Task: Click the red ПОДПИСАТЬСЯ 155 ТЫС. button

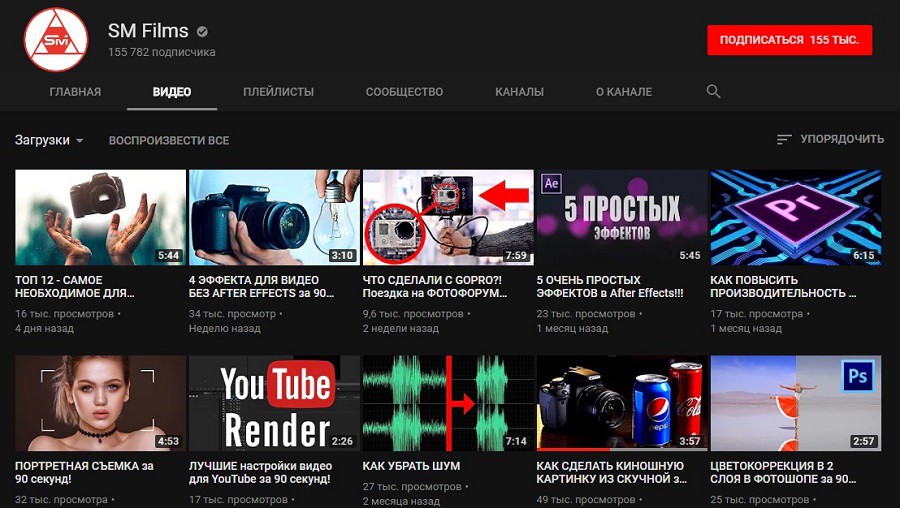Action: 789,40
